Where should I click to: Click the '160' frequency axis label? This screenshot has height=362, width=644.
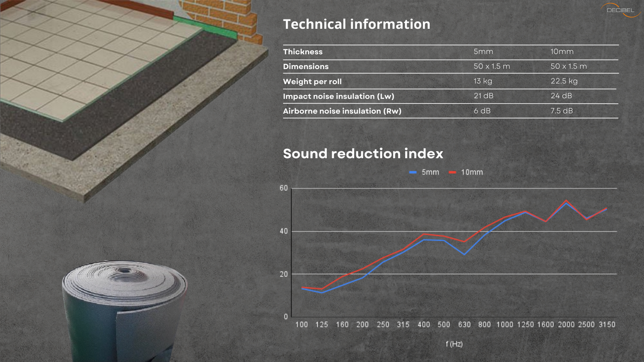coord(342,325)
